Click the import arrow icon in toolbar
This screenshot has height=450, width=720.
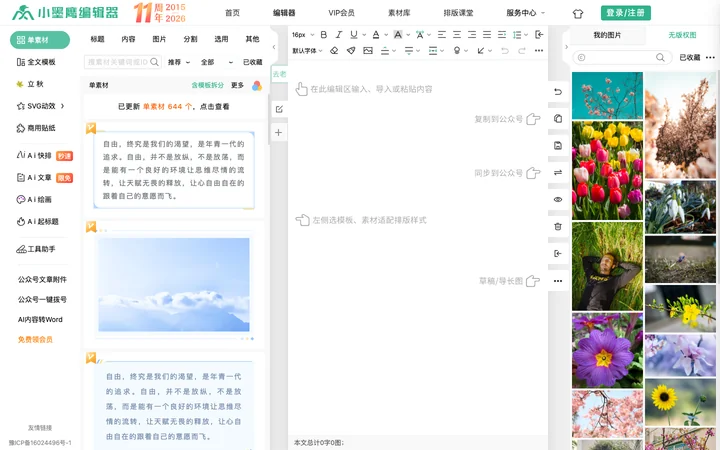point(540,34)
